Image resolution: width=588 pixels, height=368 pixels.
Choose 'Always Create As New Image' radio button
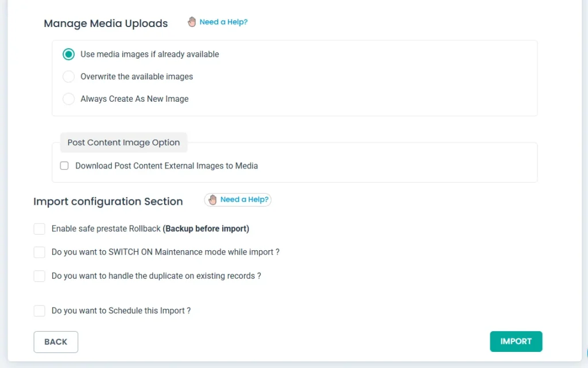69,99
